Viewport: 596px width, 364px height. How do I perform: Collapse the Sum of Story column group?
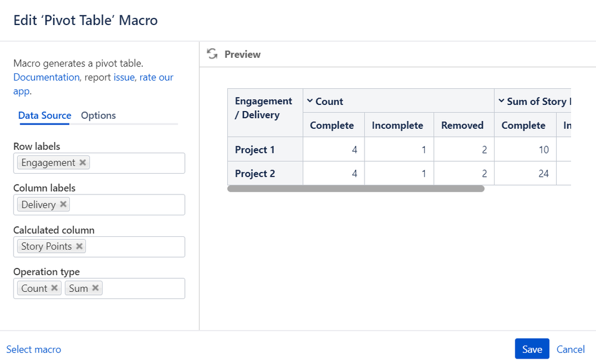click(501, 101)
